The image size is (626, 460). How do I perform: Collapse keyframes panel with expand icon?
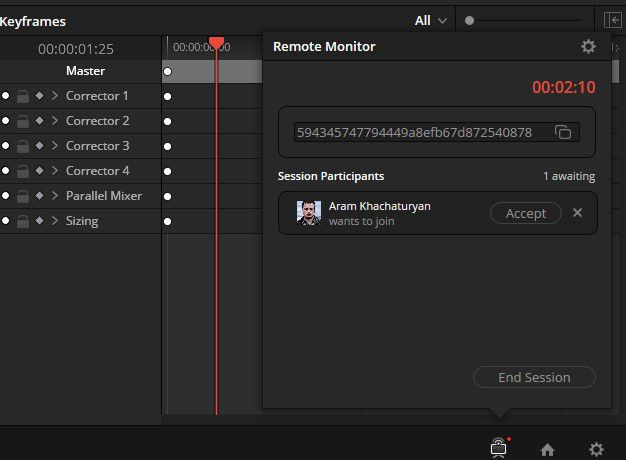612,20
